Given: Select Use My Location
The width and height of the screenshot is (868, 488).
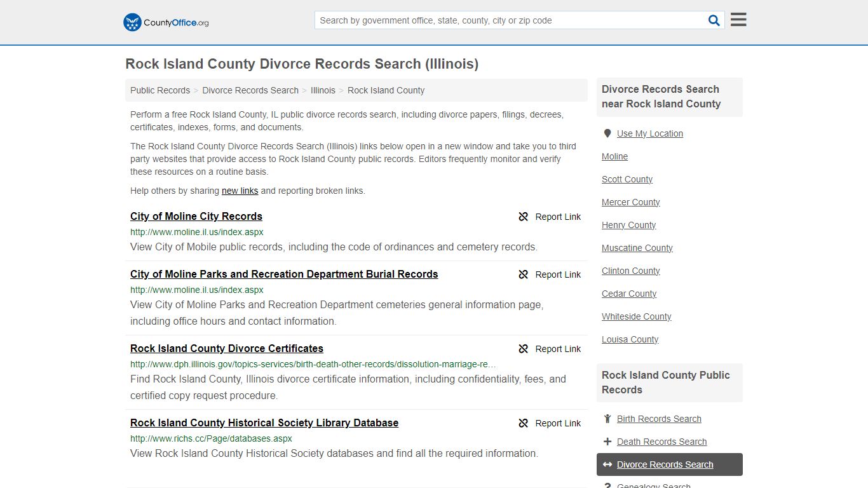Looking at the screenshot, I should click(x=650, y=133).
